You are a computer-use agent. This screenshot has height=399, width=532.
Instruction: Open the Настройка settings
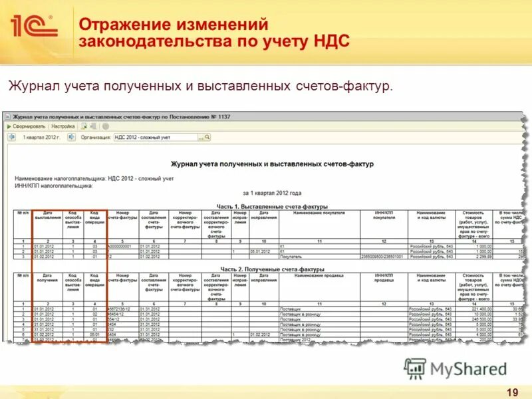[63, 126]
